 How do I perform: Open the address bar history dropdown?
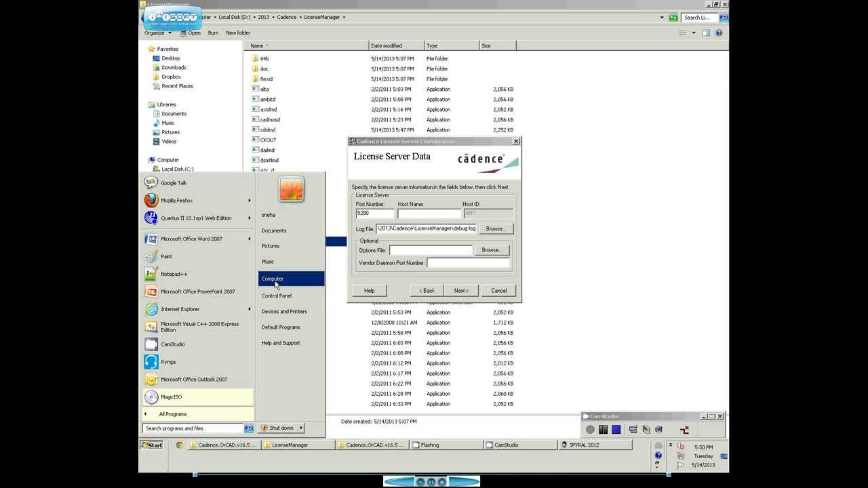pyautogui.click(x=662, y=17)
